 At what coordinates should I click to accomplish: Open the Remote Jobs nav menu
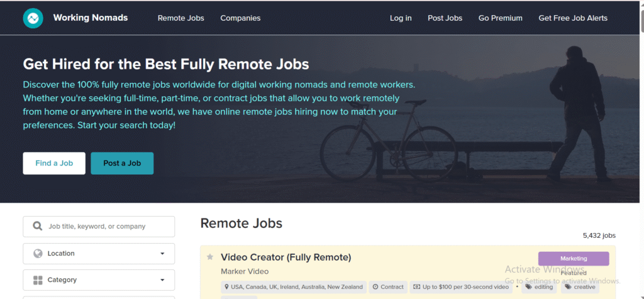pyautogui.click(x=180, y=18)
